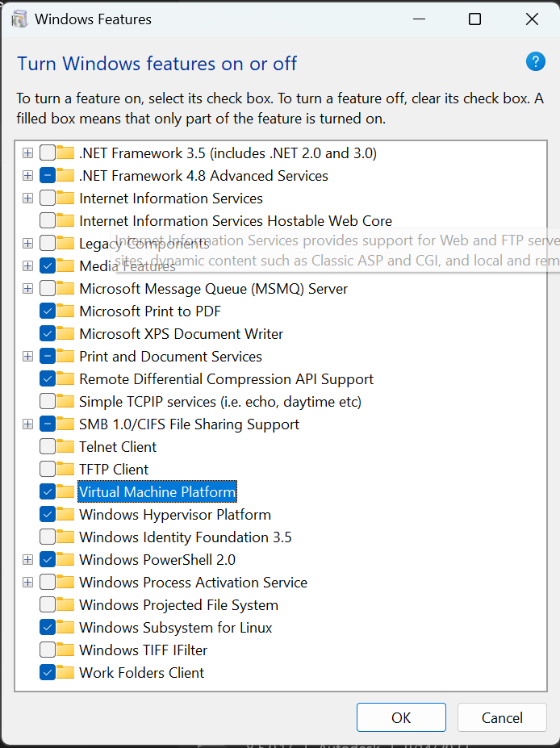560x748 pixels.
Task: Disable the Windows Hypervisor Platform checkbox
Action: 48,515
